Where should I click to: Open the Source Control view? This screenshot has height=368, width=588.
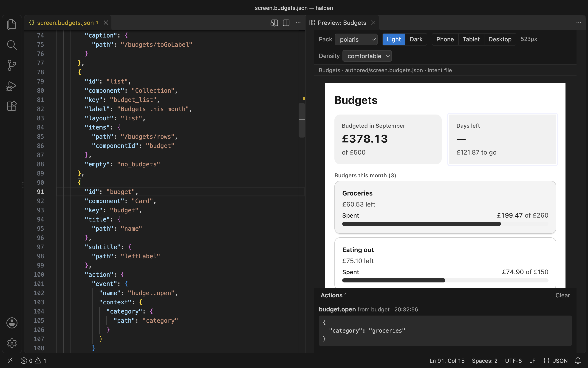(12, 65)
